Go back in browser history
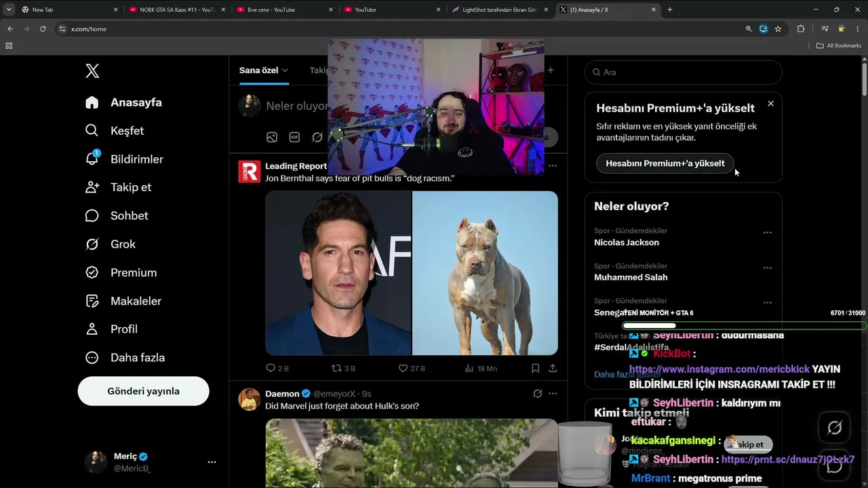The image size is (868, 488). (10, 29)
